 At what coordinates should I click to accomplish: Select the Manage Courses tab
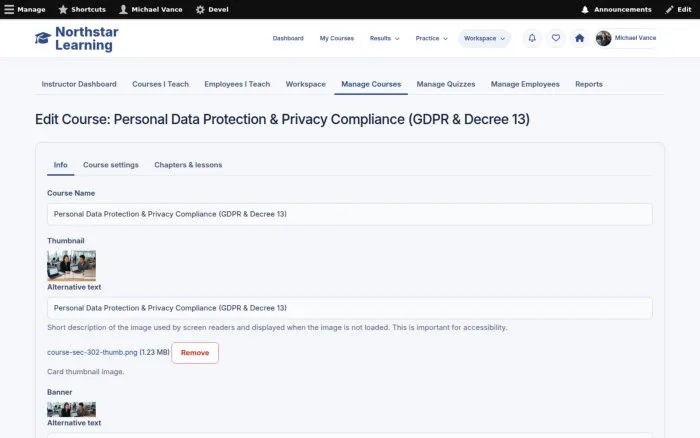[371, 84]
